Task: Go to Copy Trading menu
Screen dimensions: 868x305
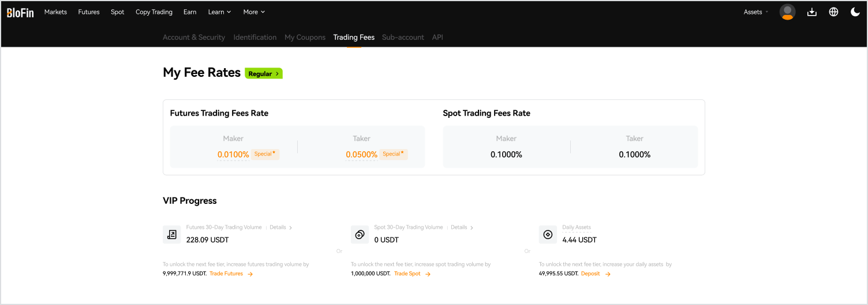Action: tap(154, 12)
